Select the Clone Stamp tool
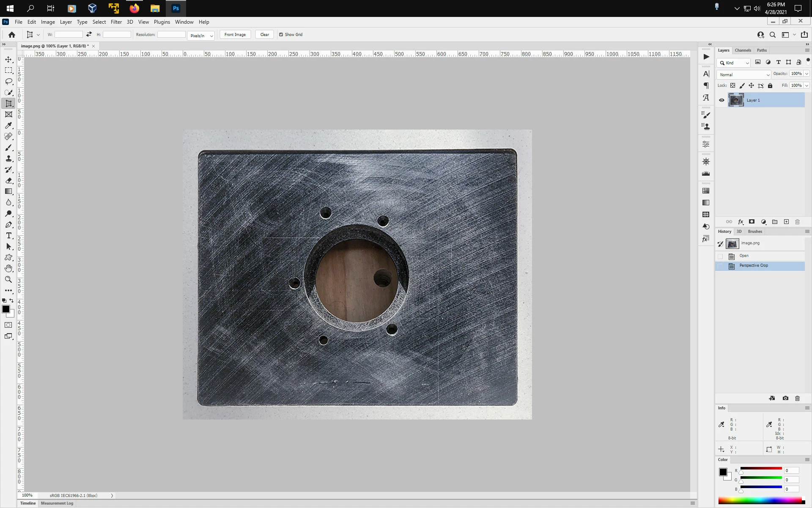Screen dimensions: 812x508 click(8, 158)
